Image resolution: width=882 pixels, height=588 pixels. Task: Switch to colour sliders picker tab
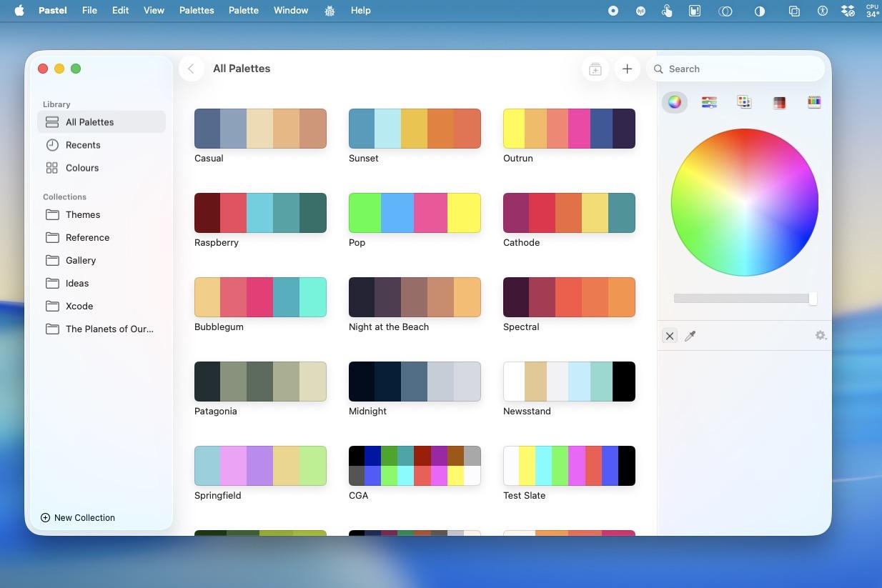pyautogui.click(x=709, y=102)
